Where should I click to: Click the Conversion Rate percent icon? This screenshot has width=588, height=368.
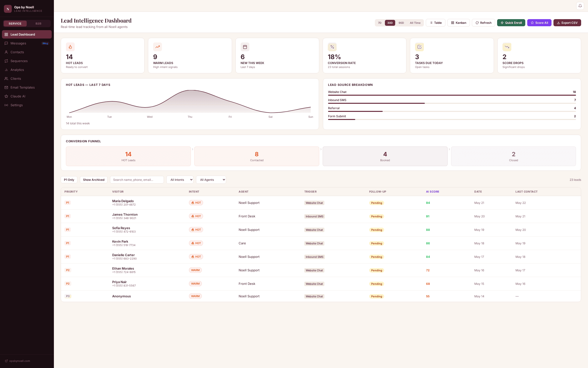332,47
